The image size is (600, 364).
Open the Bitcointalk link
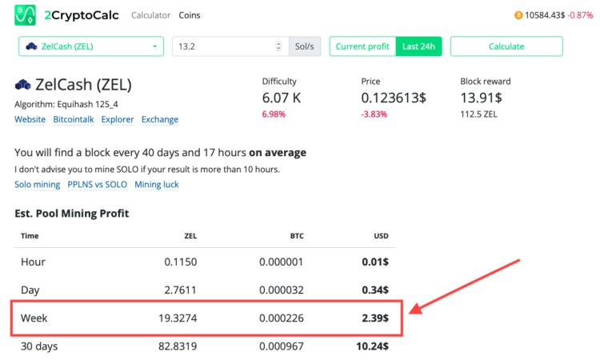[74, 119]
